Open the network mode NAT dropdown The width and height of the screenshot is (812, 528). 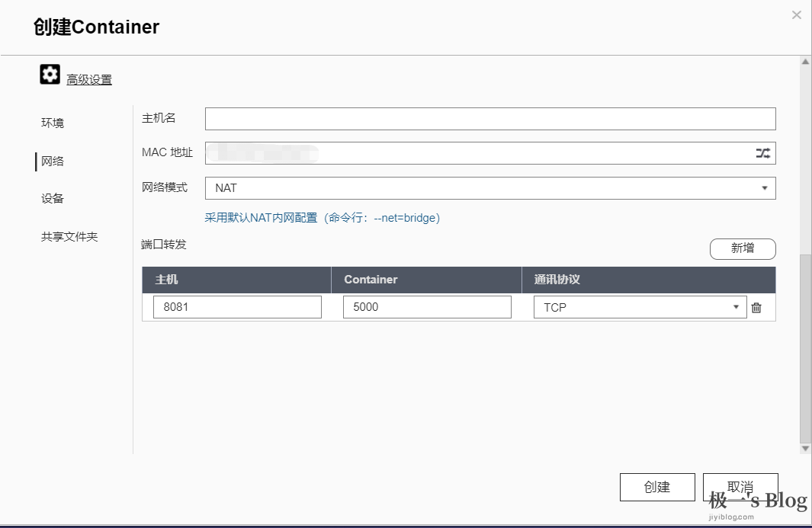[490, 188]
